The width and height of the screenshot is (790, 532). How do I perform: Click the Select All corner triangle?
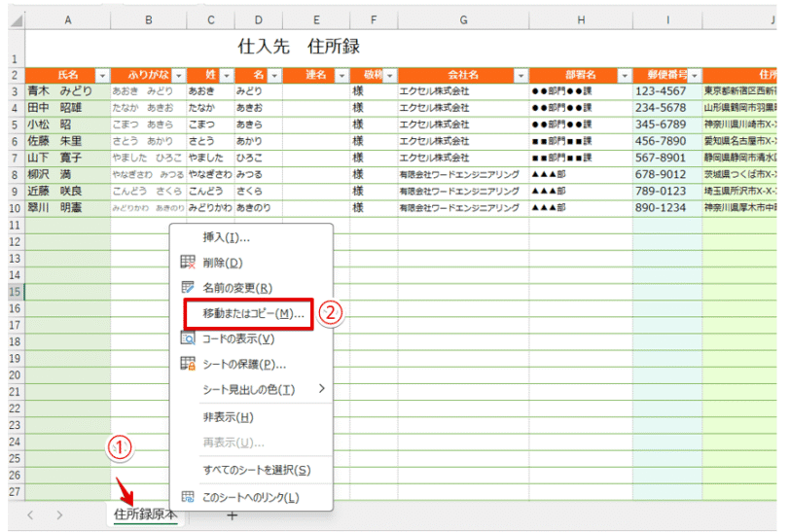pyautogui.click(x=17, y=20)
